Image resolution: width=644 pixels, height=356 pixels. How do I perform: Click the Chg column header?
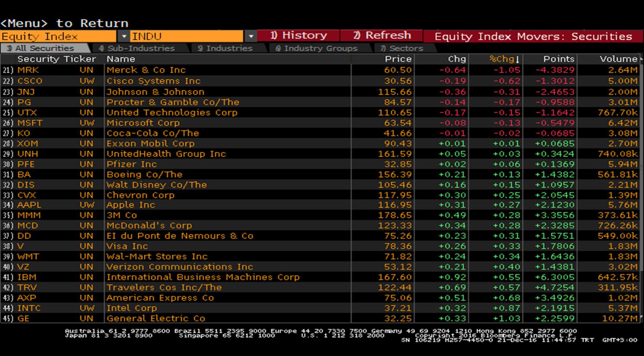coord(457,59)
